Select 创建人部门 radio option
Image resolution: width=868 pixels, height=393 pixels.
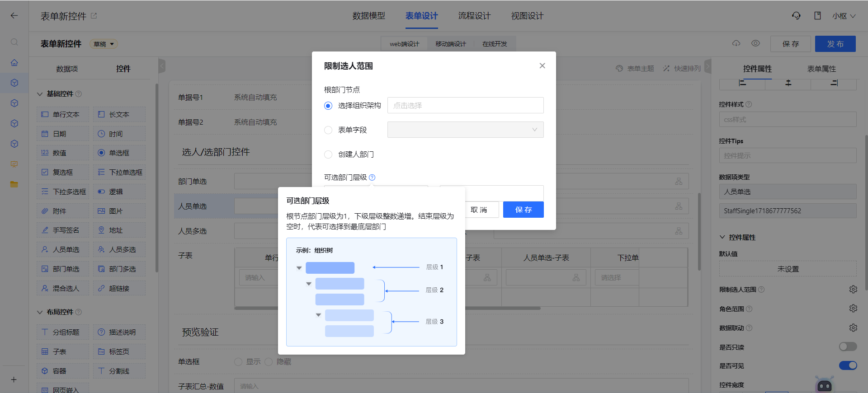pos(328,154)
